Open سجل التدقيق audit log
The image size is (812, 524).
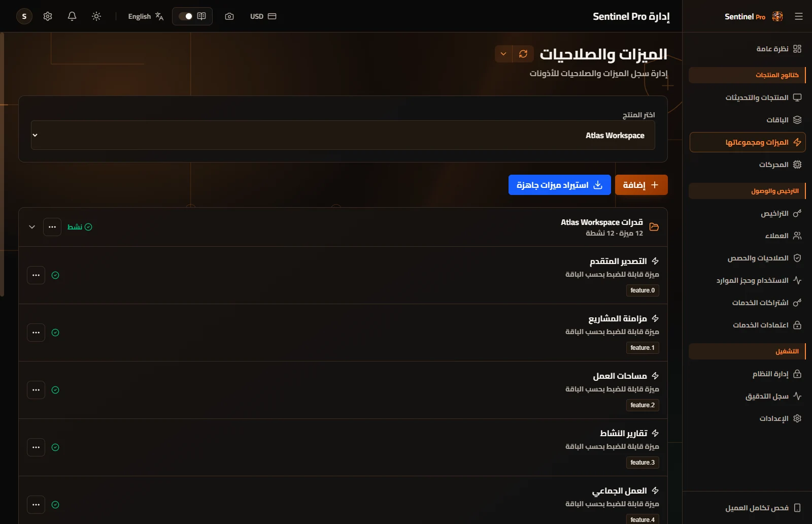(x=747, y=396)
